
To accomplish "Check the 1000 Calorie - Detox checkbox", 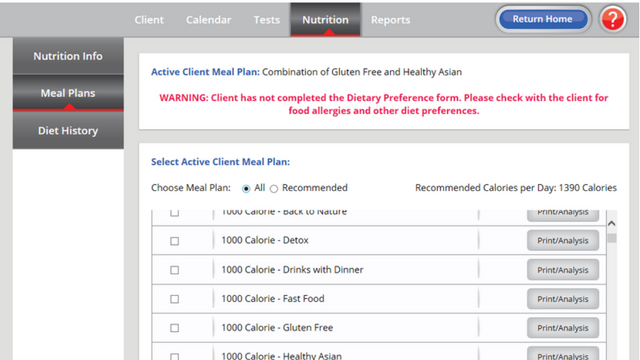I will tap(175, 241).
